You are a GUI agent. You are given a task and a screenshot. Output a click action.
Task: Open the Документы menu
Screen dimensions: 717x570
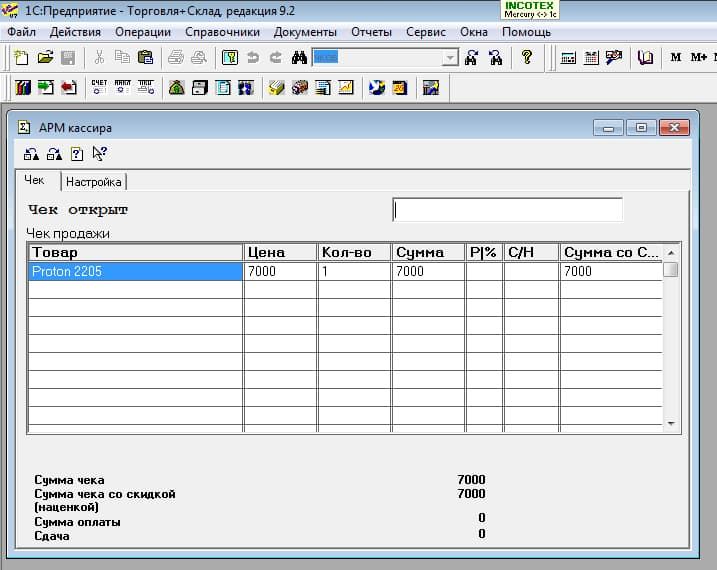click(x=305, y=32)
